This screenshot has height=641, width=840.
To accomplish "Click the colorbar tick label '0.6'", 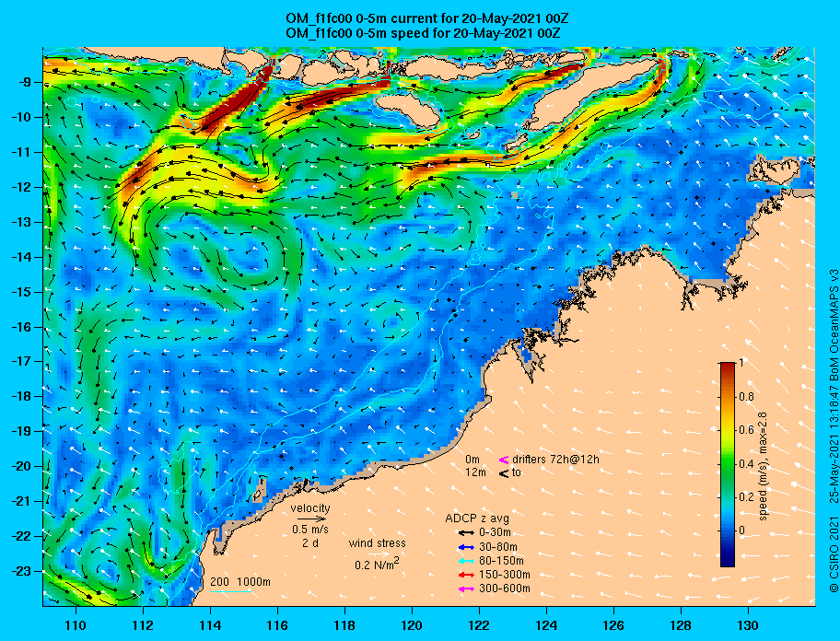I will 746,430.
